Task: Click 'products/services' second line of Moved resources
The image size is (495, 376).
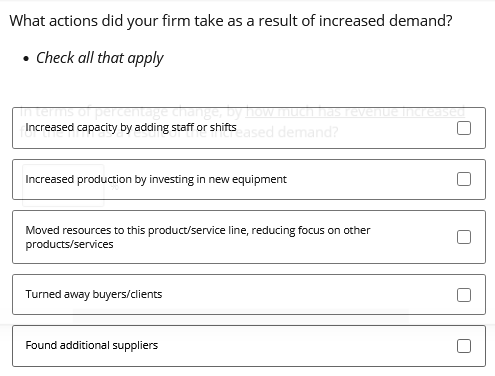Action: (69, 244)
